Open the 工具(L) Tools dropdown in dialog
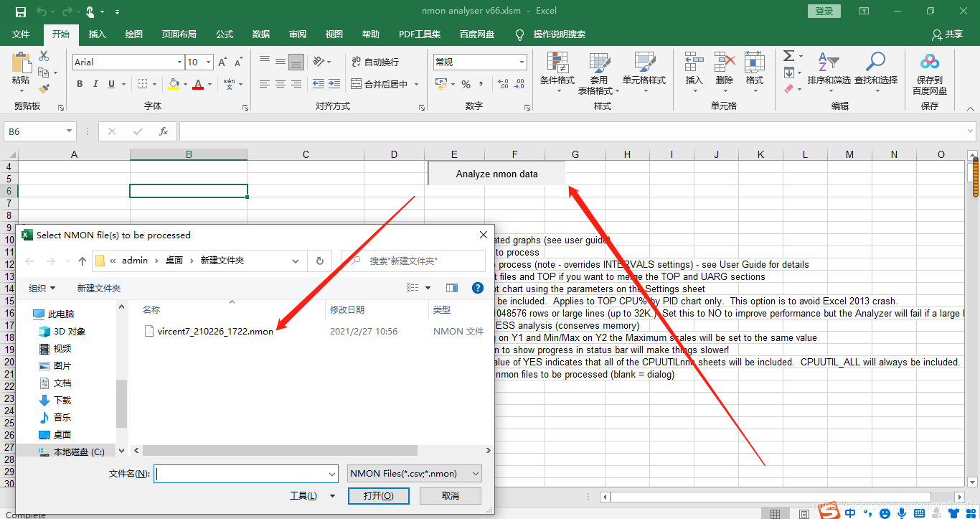The height and width of the screenshot is (519, 980). click(313, 495)
